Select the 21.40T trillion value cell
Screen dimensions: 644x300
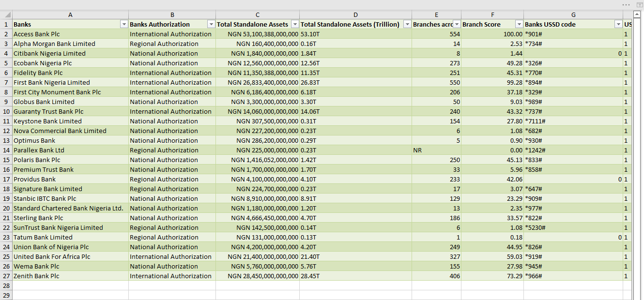pos(355,256)
